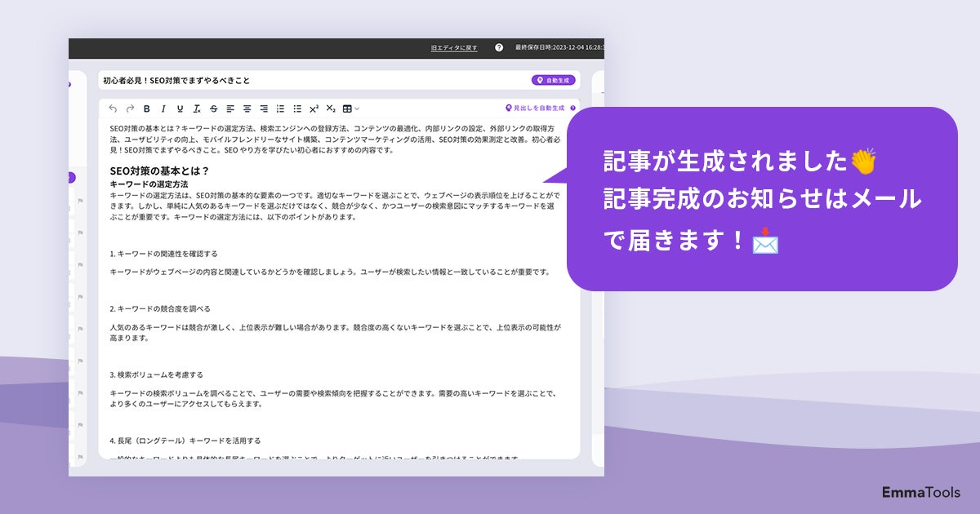The width and height of the screenshot is (980, 514).
Task: Insert a table from toolbar
Action: (x=347, y=109)
